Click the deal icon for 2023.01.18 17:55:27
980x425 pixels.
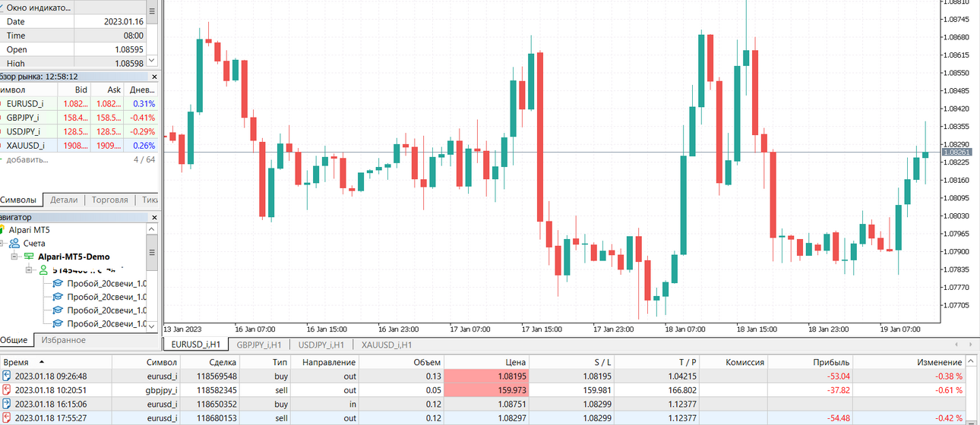[x=7, y=417]
